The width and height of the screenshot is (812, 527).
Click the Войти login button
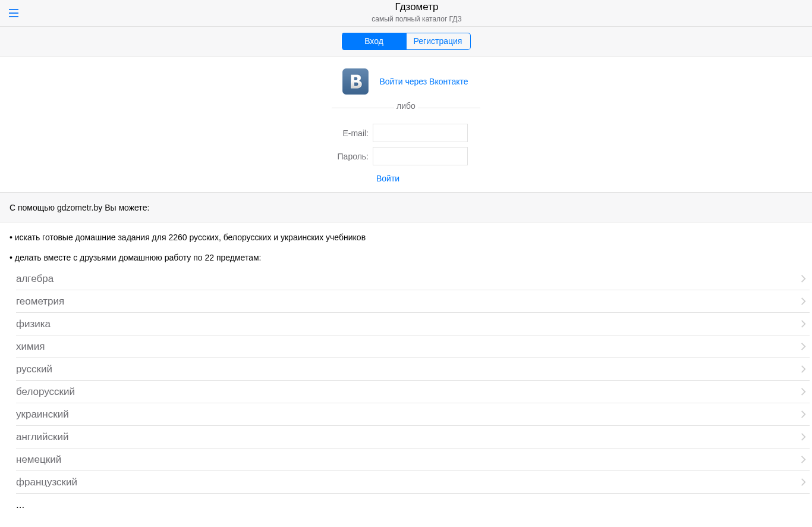pos(388,178)
